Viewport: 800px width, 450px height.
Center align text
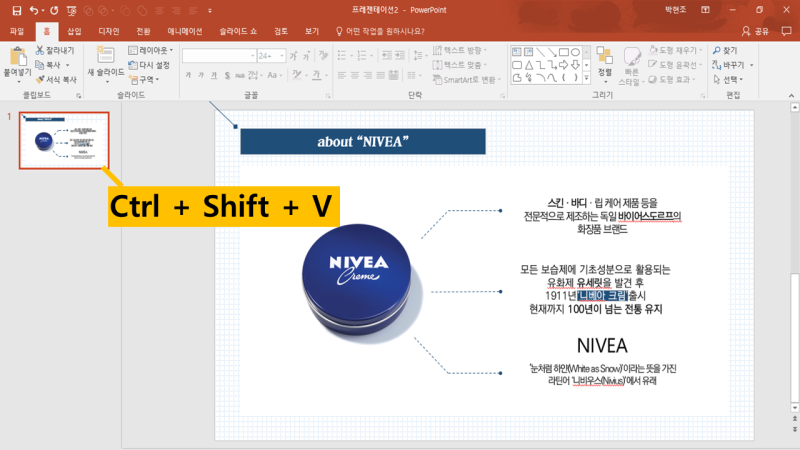click(355, 76)
